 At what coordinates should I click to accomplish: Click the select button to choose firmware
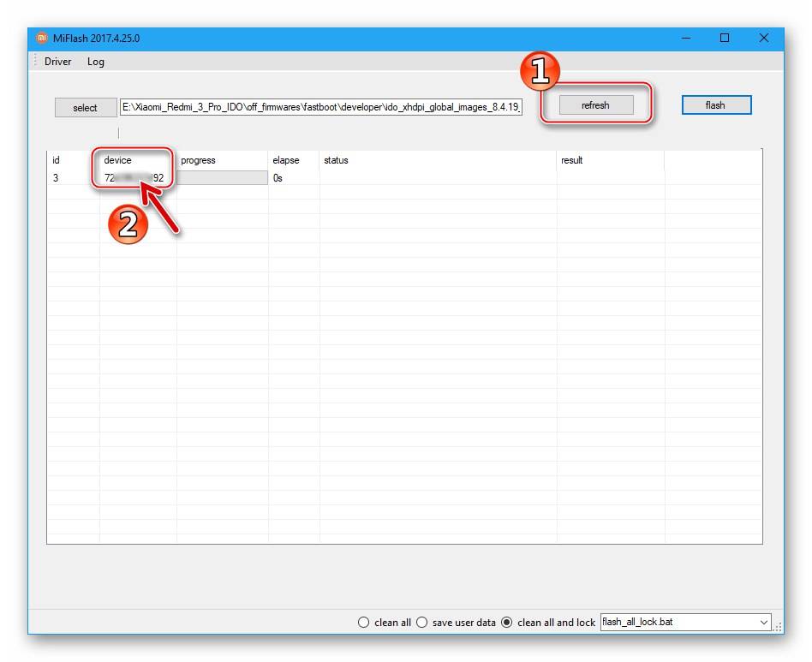click(x=86, y=108)
